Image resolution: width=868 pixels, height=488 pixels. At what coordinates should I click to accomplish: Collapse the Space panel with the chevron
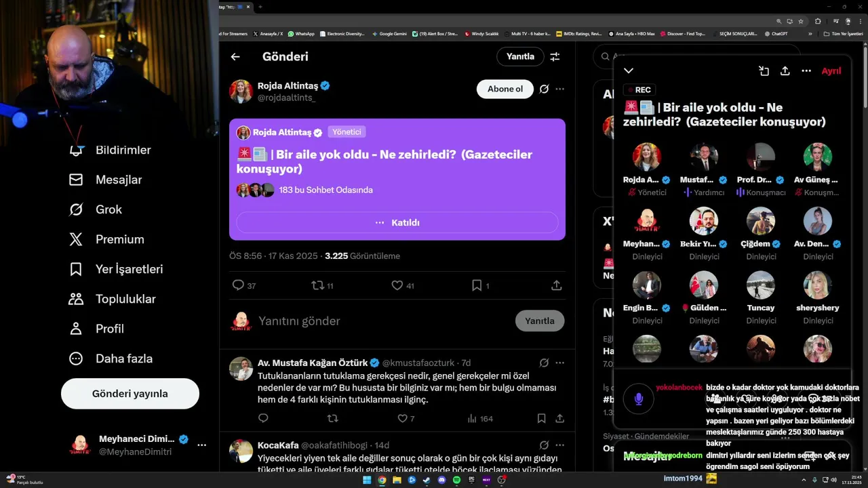[629, 70]
